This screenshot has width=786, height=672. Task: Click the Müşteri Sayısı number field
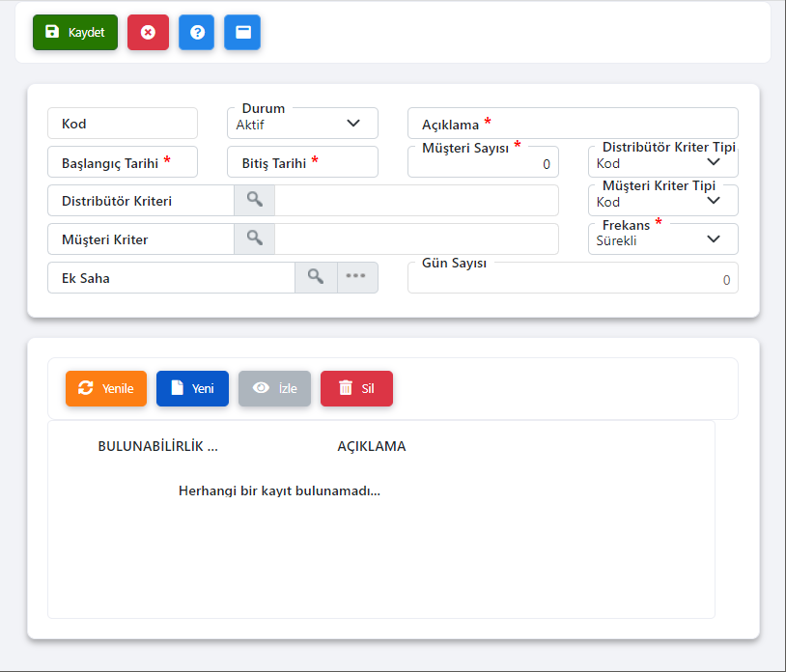click(483, 162)
